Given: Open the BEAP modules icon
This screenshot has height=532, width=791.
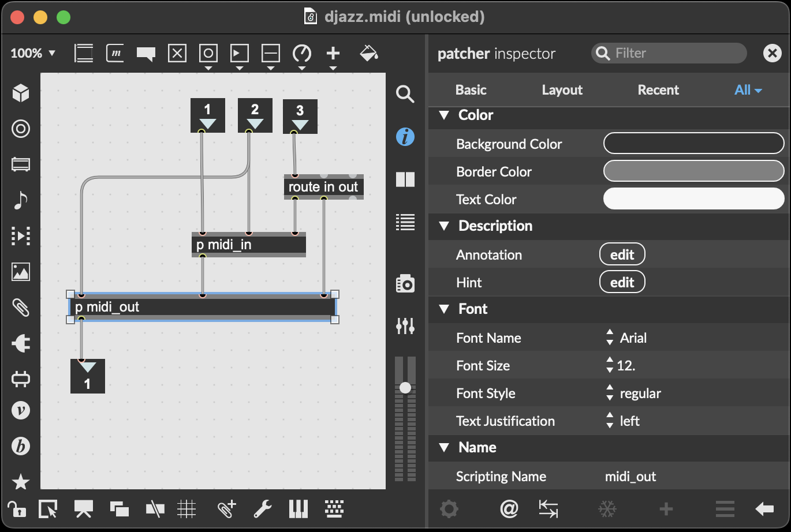Looking at the screenshot, I should (x=21, y=446).
